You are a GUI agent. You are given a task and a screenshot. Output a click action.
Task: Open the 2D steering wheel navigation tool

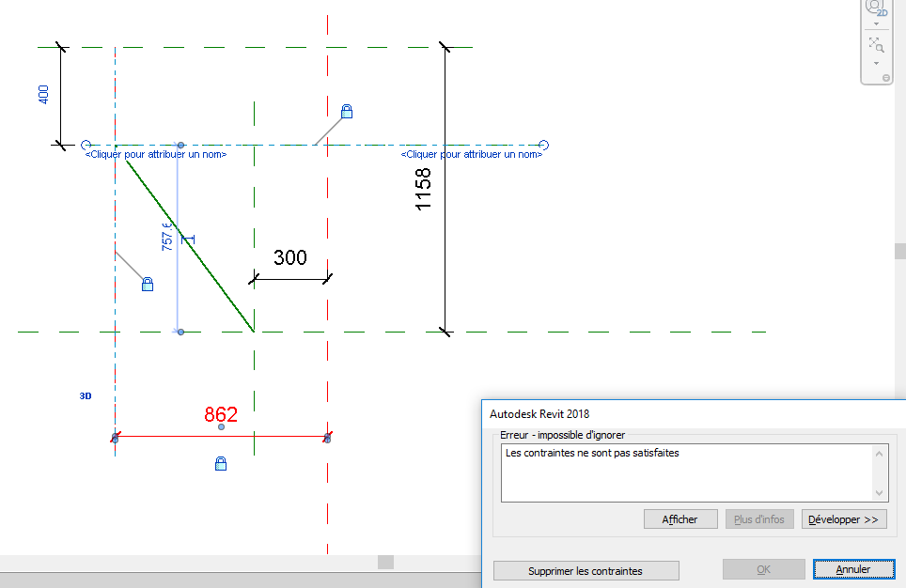[x=875, y=8]
